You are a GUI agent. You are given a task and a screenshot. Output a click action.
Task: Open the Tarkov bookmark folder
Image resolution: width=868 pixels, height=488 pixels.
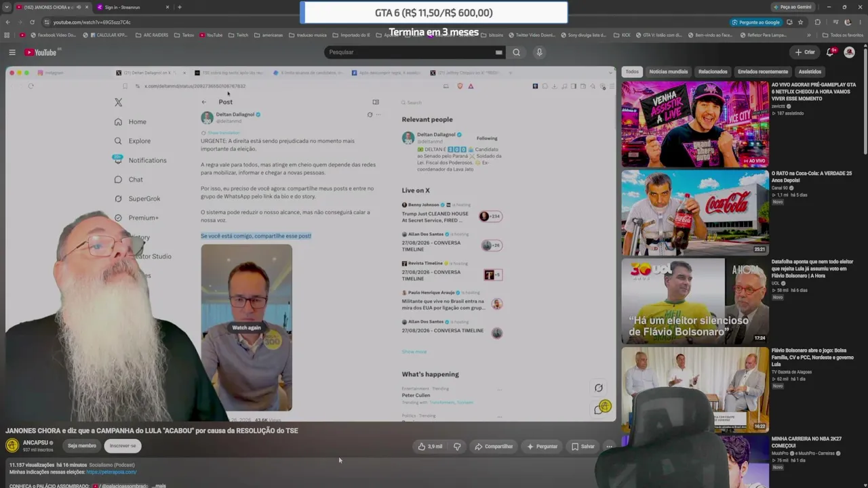(184, 35)
